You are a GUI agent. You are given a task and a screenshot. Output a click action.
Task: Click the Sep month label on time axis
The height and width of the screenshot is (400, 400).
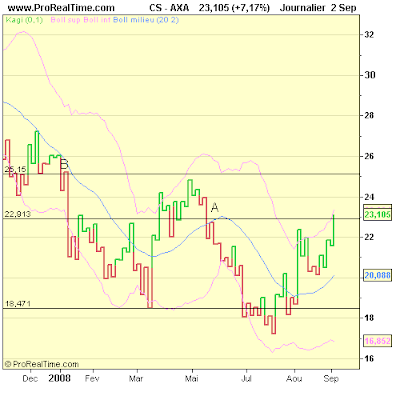click(x=331, y=379)
